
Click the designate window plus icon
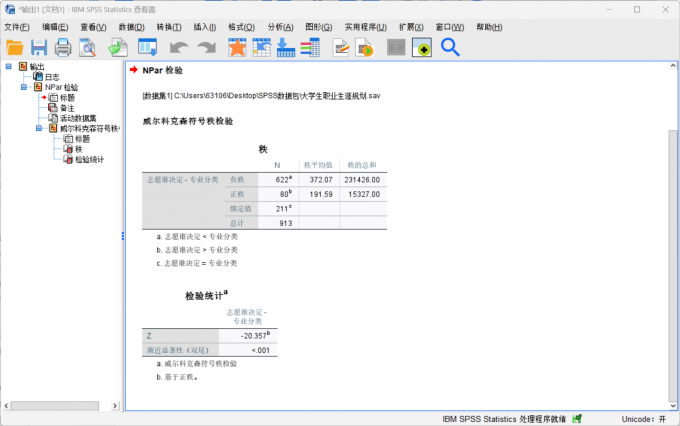[422, 47]
